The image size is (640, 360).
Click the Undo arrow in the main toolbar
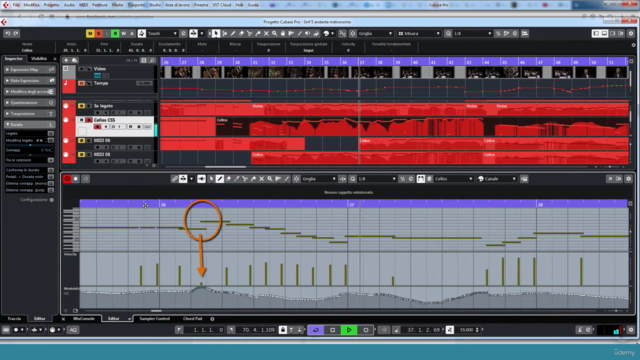click(x=8, y=33)
